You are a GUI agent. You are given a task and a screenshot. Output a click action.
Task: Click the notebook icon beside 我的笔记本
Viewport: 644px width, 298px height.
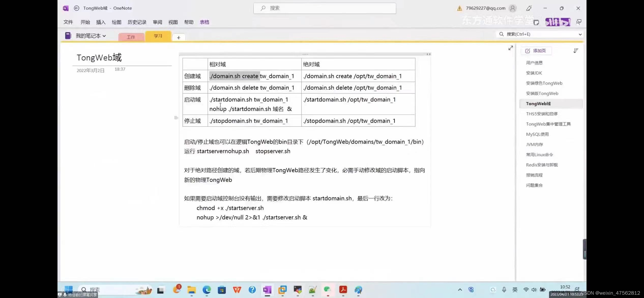(68, 36)
